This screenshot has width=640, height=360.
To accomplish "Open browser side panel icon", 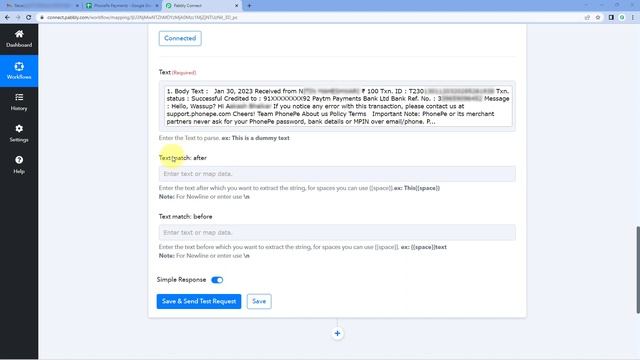I will point(611,18).
